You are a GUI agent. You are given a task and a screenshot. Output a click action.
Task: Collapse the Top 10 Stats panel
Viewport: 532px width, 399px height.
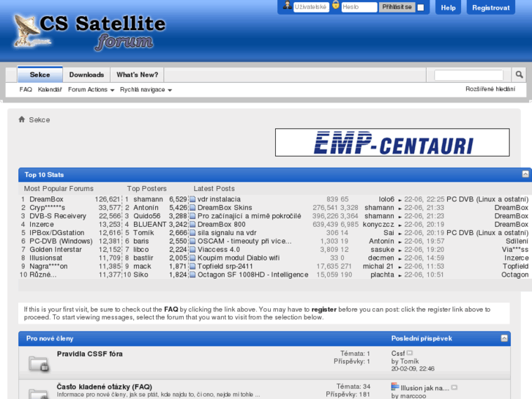(x=525, y=174)
